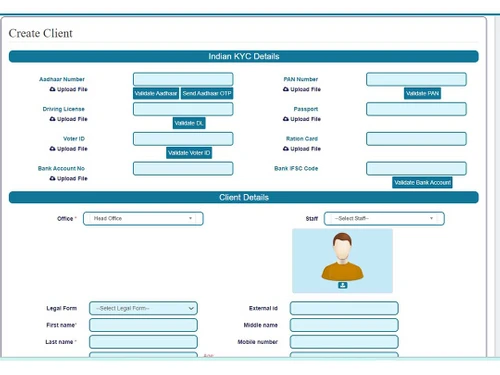This screenshot has height=375, width=500.
Task: Click the Bank IFSC Code input field
Action: click(x=416, y=168)
